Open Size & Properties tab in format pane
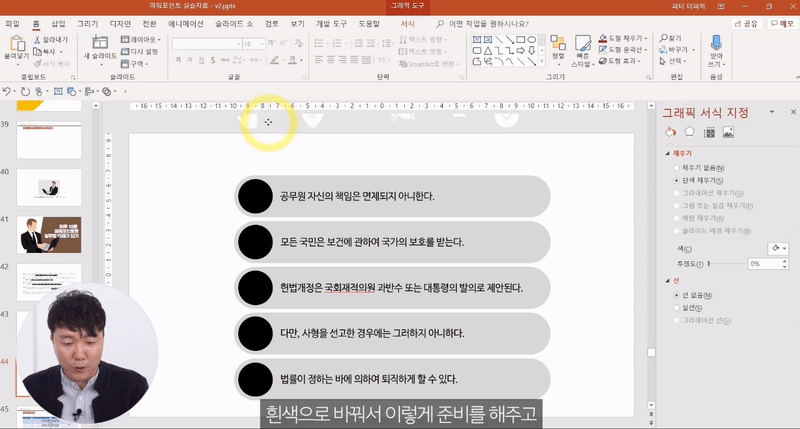Image resolution: width=800 pixels, height=429 pixels. pos(709,133)
